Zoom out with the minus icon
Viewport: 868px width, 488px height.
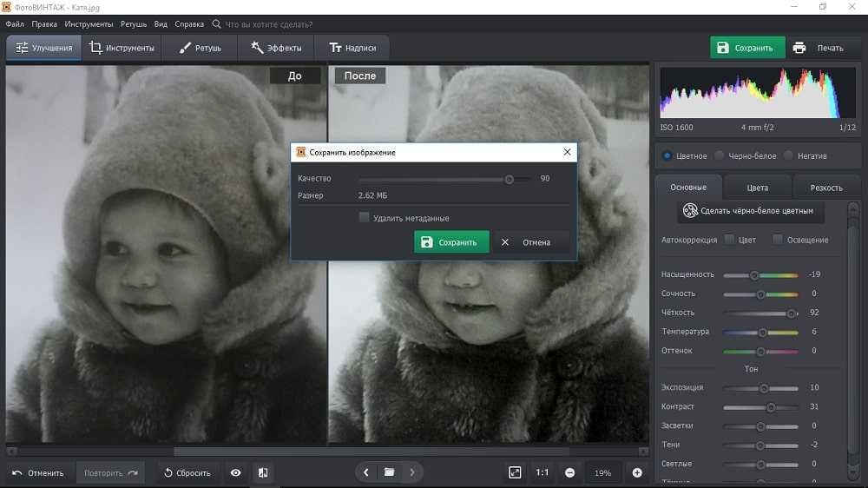tap(569, 472)
